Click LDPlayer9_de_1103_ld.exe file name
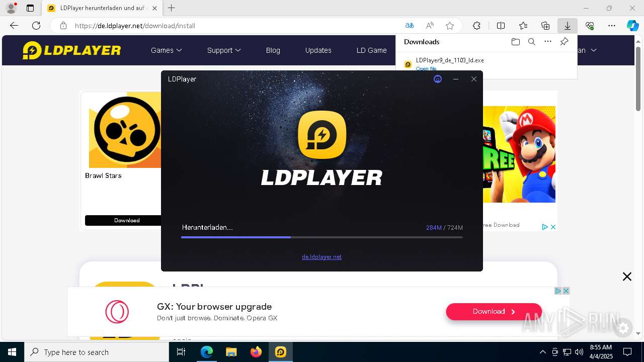This screenshot has height=362, width=644. 450,60
